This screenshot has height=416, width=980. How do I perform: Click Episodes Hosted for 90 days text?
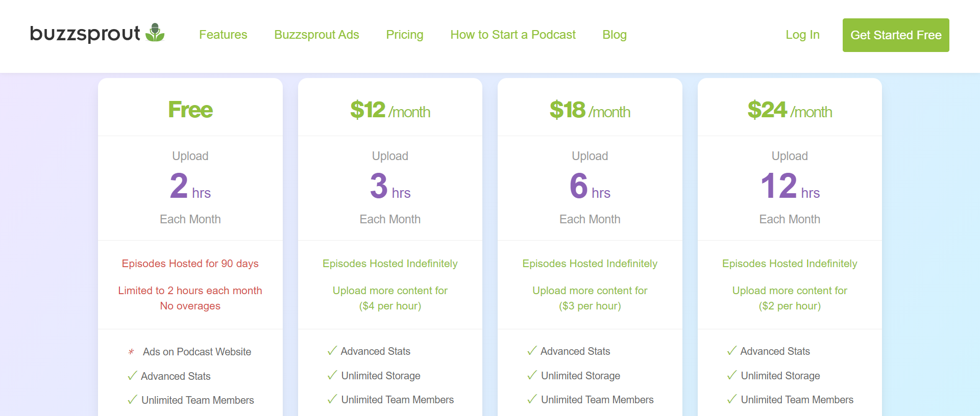[190, 264]
